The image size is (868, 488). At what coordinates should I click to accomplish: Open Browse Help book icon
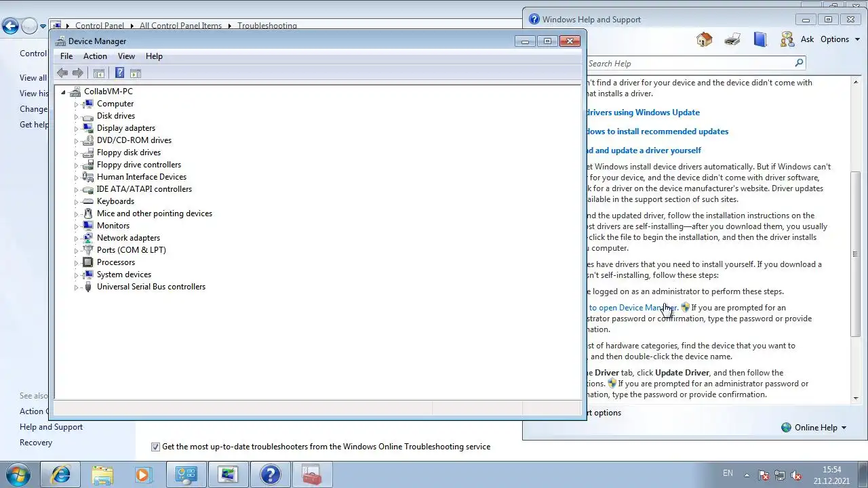tap(760, 39)
